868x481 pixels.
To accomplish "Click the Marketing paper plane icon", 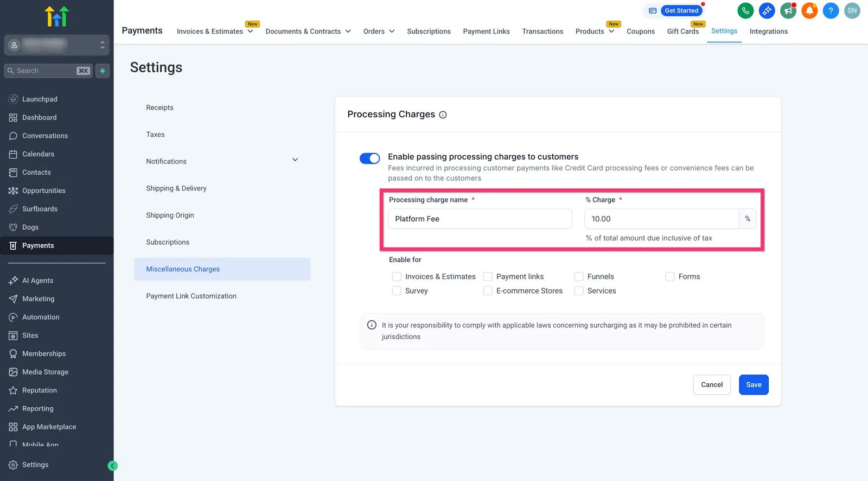I will point(13,299).
